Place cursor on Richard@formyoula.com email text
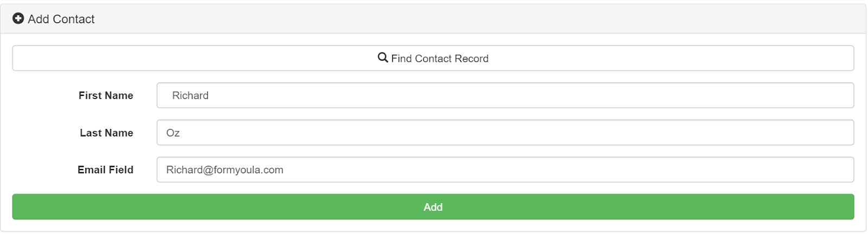The image size is (868, 234). point(225,170)
